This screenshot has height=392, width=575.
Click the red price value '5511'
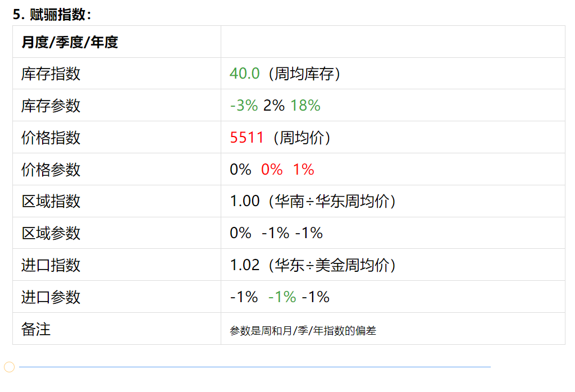pos(247,138)
